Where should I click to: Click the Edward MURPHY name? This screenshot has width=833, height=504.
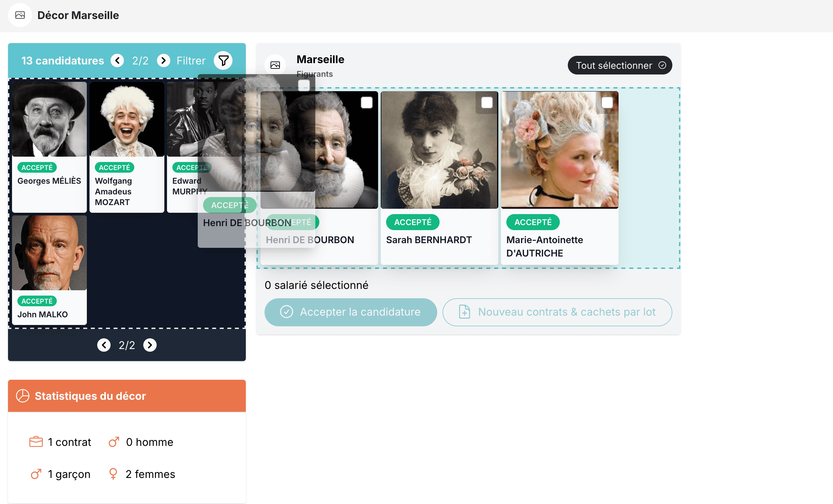click(189, 186)
